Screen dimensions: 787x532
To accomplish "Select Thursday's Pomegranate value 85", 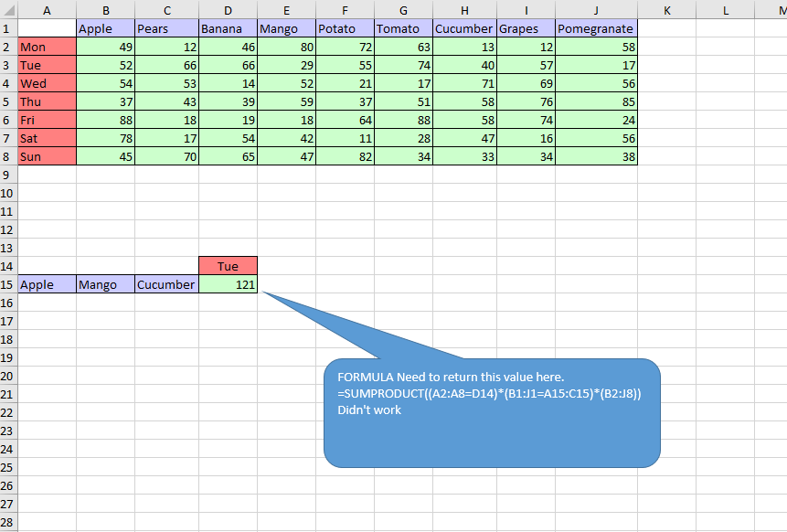I will point(596,101).
